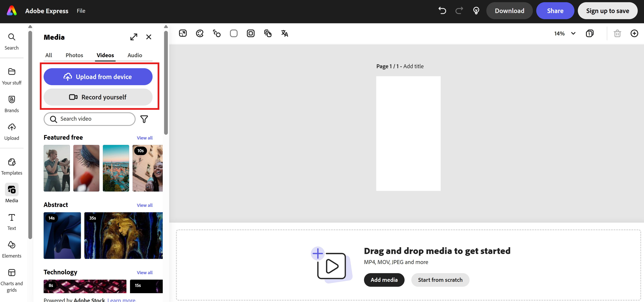Image resolution: width=644 pixels, height=302 pixels.
Task: Open the 14% zoom dropdown
Action: 565,33
